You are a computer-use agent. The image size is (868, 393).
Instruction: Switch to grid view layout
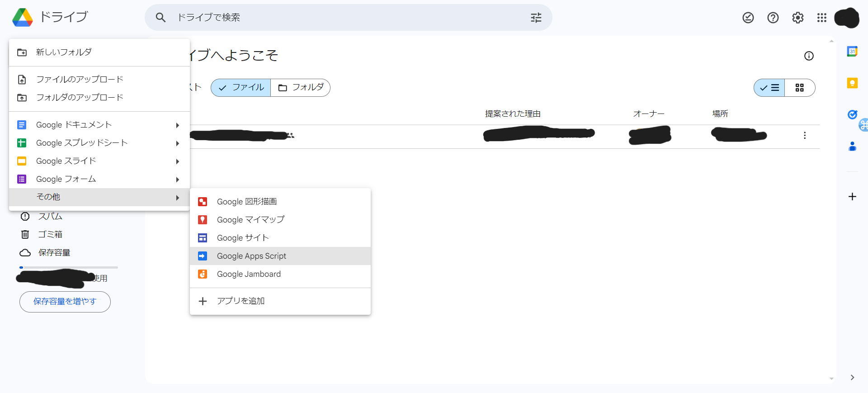coord(800,88)
